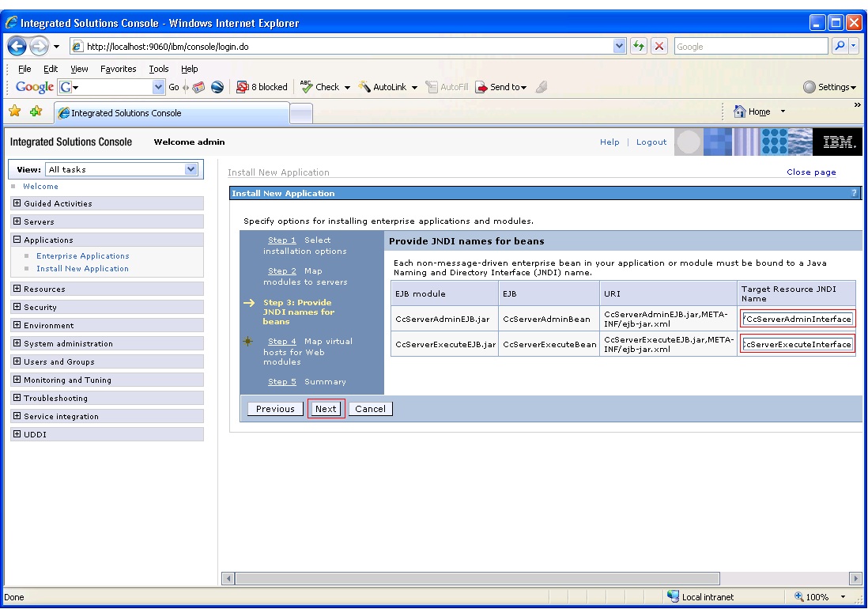Refresh the page with the green arrows icon
The height and width of the screenshot is (609, 868).
(639, 46)
